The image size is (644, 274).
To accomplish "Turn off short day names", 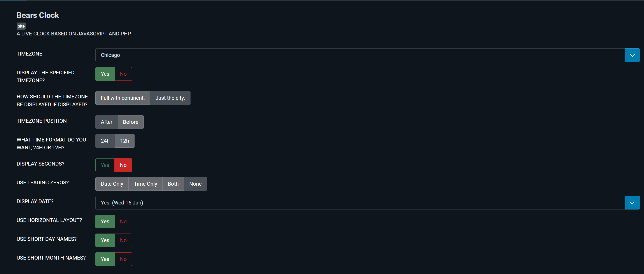I will coord(123,240).
